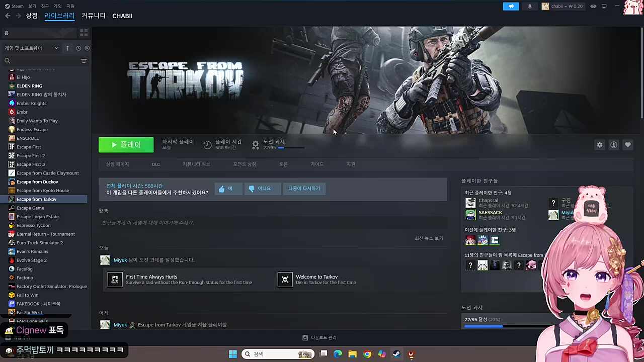Open the 가이드 tab
The image size is (644, 362).
(317, 164)
